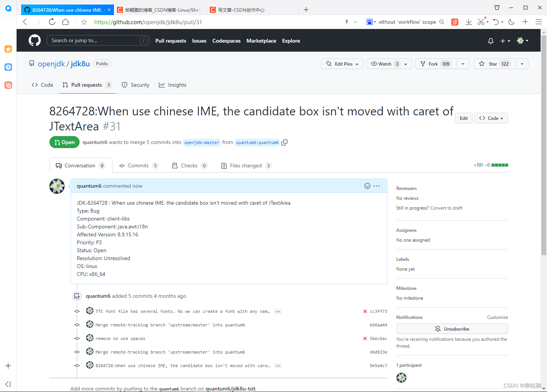Open Marketplace from the navigation bar
The width and height of the screenshot is (547, 392).
261,41
